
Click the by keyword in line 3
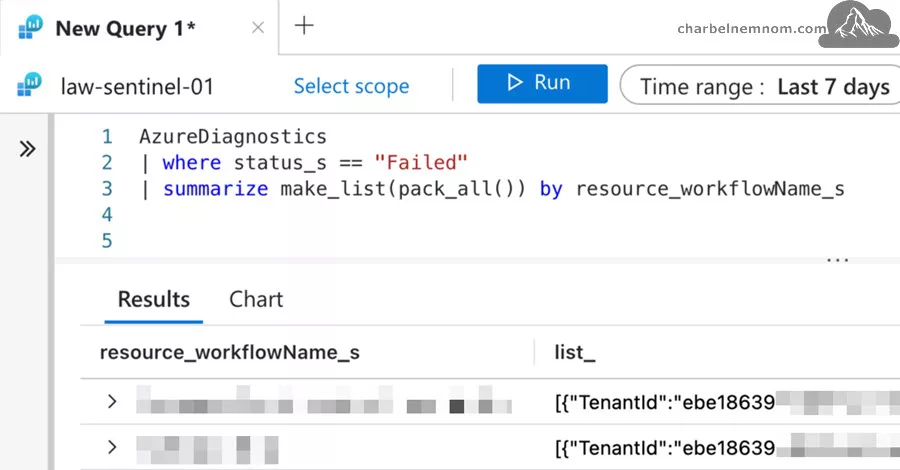(x=551, y=189)
